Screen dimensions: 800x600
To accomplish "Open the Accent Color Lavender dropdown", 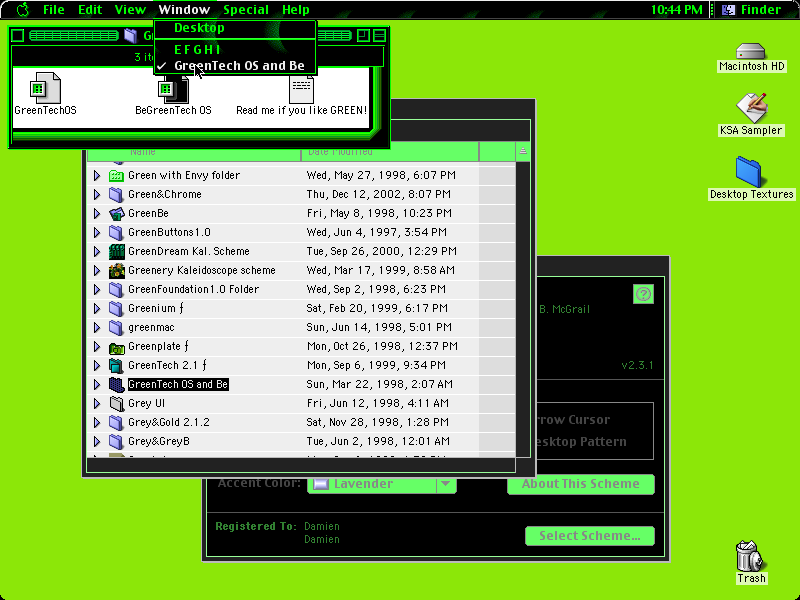I will click(382, 484).
